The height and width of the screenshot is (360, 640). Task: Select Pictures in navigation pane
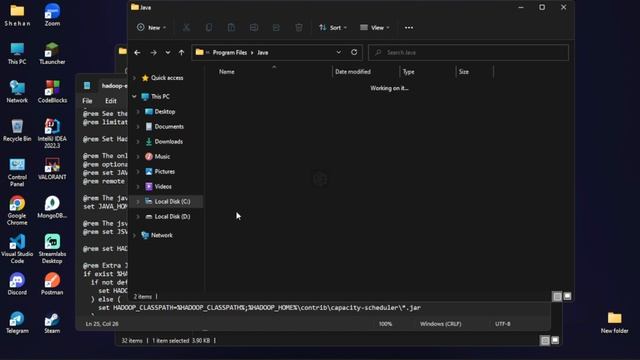[164, 171]
